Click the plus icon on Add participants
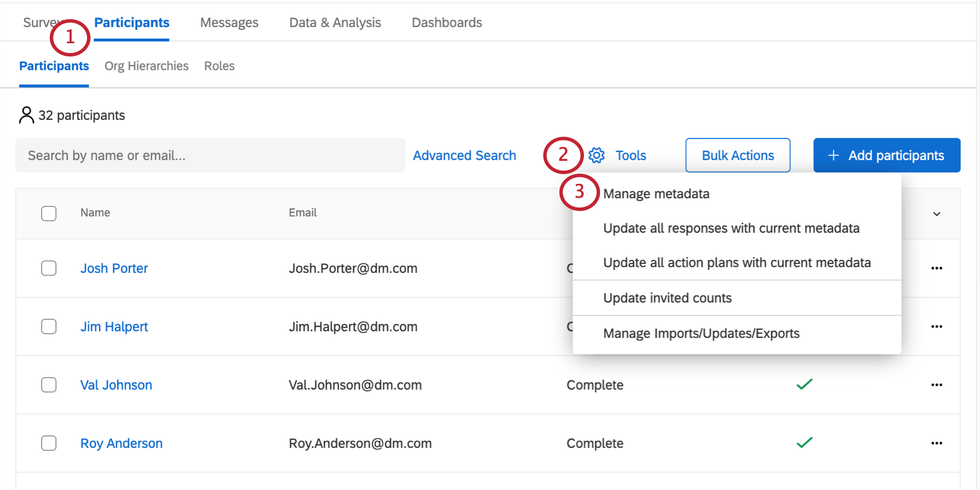The width and height of the screenshot is (980, 490). click(x=833, y=155)
